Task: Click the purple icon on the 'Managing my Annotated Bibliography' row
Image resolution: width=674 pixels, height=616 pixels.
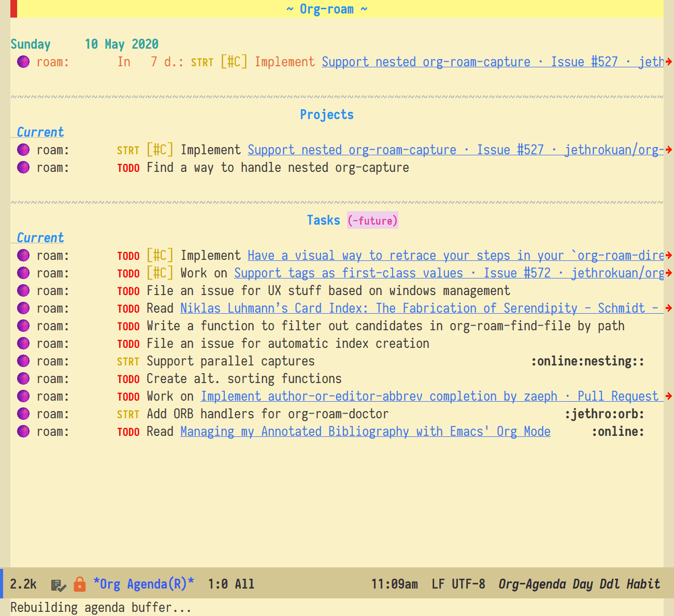Action: coord(23,432)
